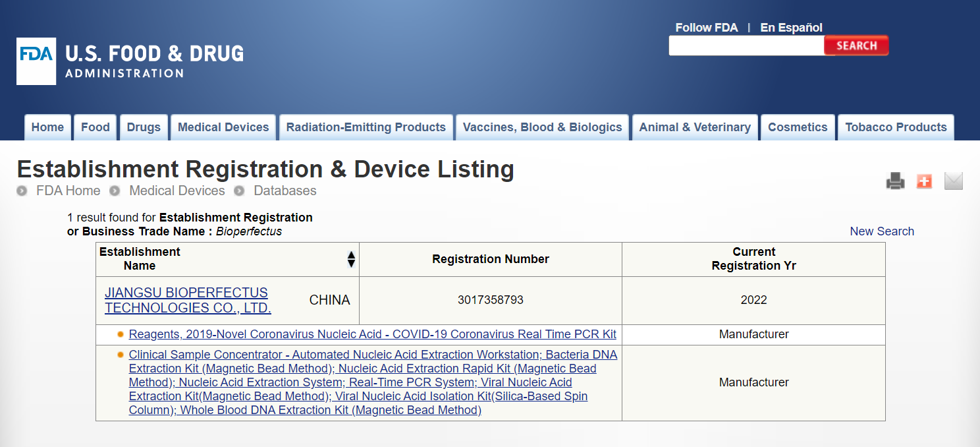
Task: Click the search text input field
Action: (x=746, y=45)
